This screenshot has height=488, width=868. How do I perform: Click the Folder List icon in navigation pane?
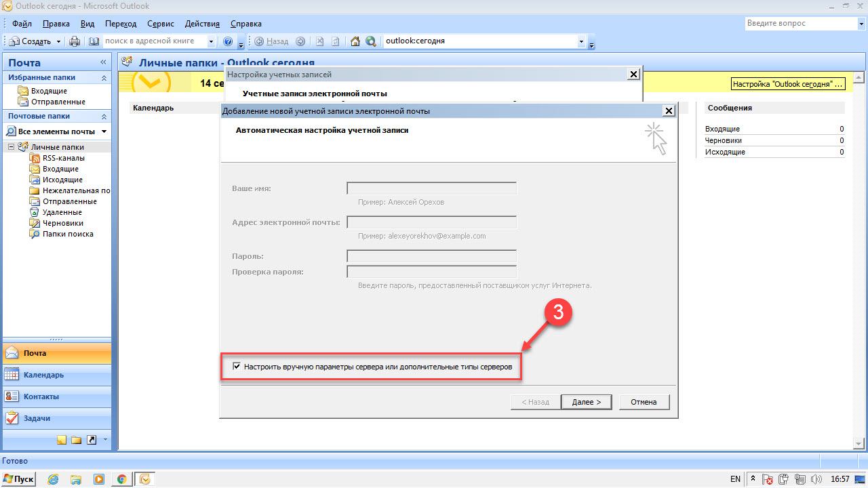click(x=77, y=440)
